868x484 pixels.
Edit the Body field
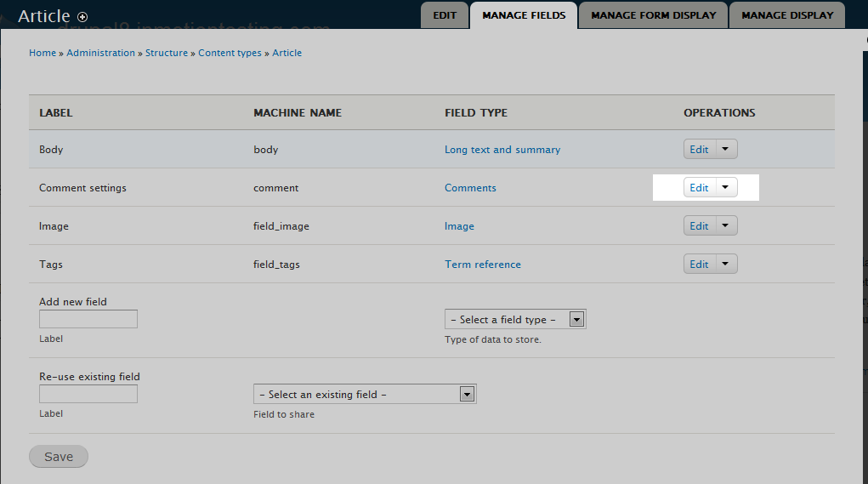699,149
